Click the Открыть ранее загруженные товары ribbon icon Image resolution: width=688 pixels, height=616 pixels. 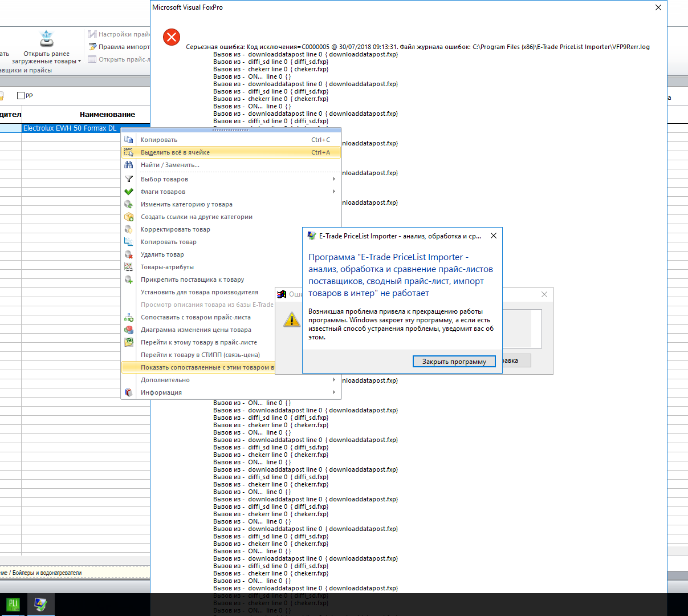tap(47, 39)
